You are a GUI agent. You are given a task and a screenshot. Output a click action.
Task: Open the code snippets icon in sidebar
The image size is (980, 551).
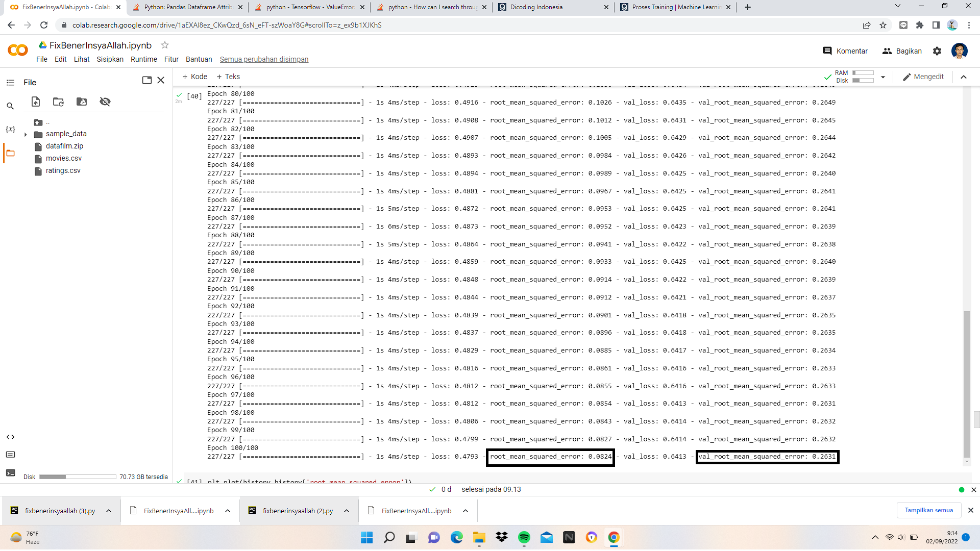[x=10, y=437]
